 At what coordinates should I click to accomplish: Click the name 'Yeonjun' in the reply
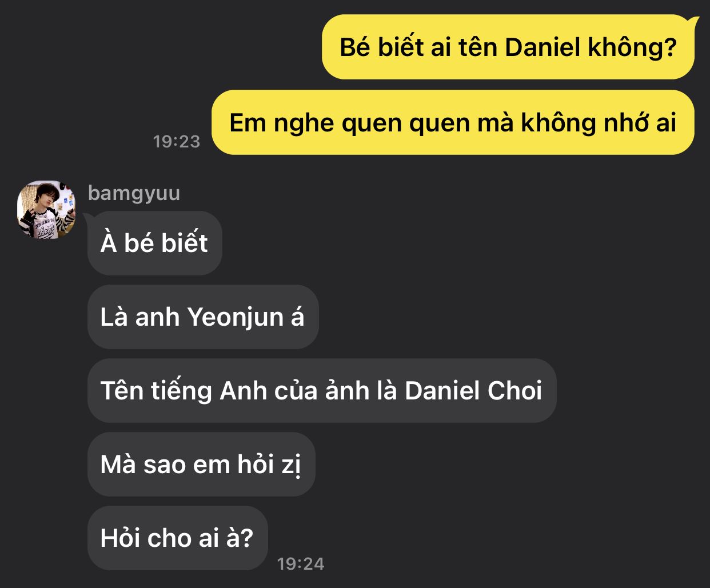point(236,318)
